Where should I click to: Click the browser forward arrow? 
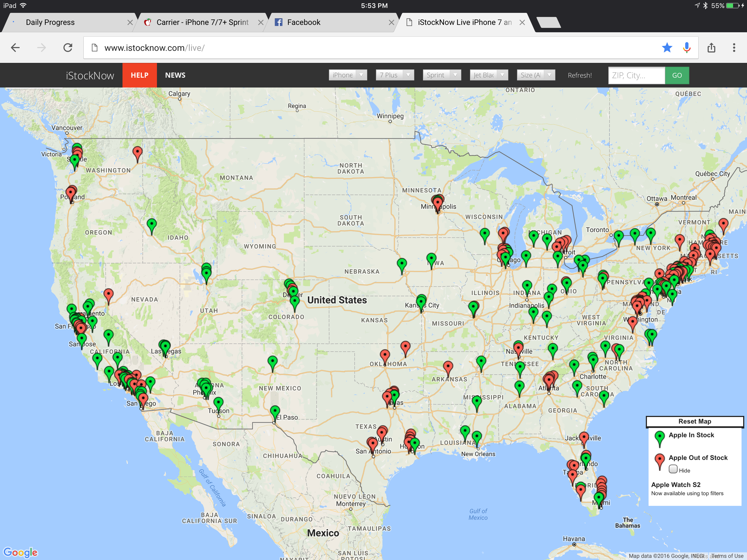tap(42, 48)
